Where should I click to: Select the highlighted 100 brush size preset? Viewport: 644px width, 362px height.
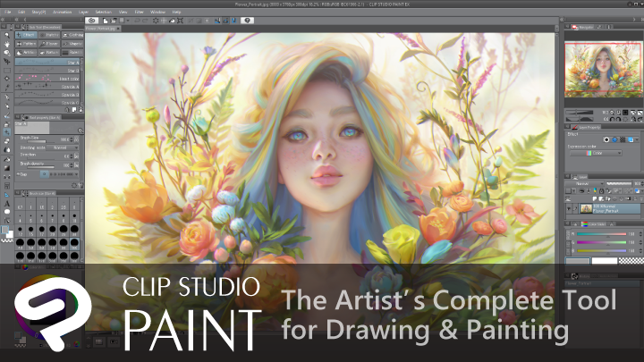tap(74, 243)
